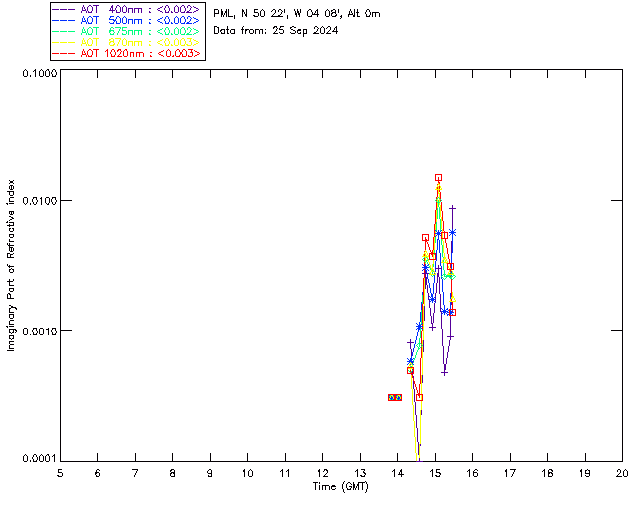Click the AOT 870nm legend entry

click(127, 42)
